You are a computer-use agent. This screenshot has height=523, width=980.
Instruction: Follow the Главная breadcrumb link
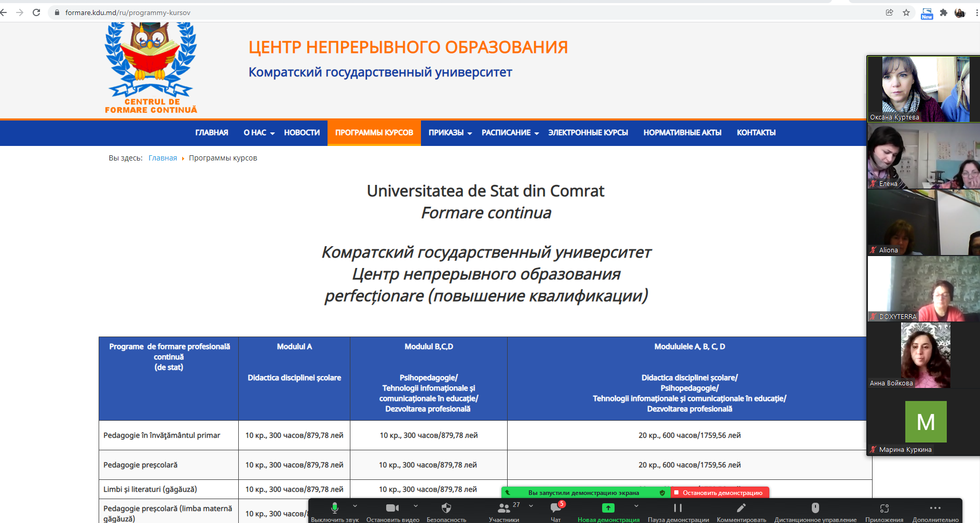(x=162, y=158)
